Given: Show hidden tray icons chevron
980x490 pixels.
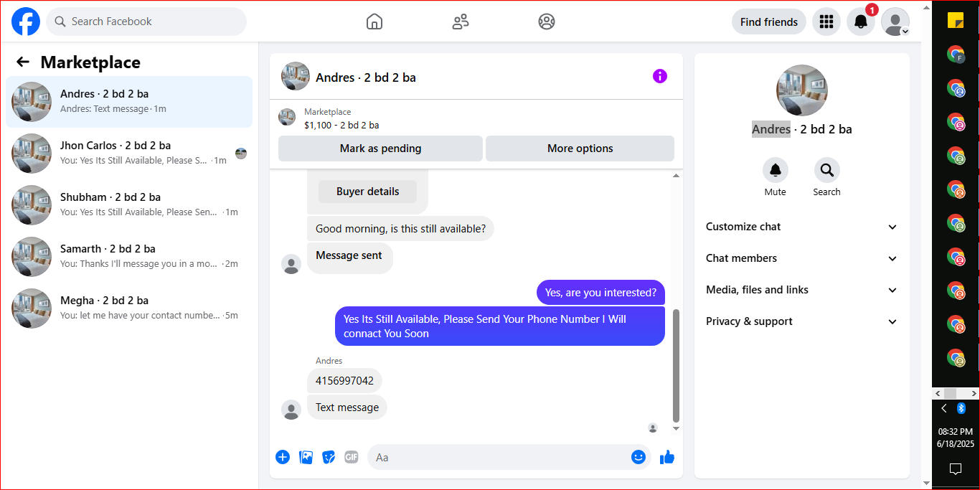Looking at the screenshot, I should pyautogui.click(x=944, y=408).
